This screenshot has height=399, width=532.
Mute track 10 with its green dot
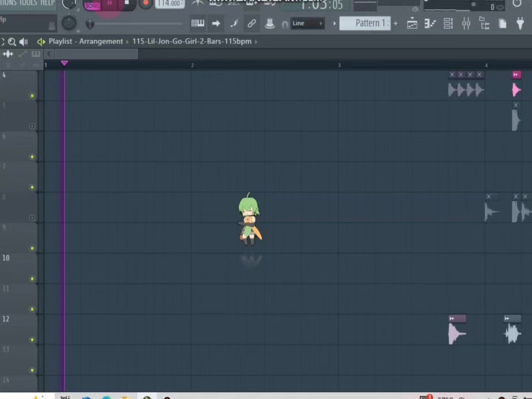point(32,279)
